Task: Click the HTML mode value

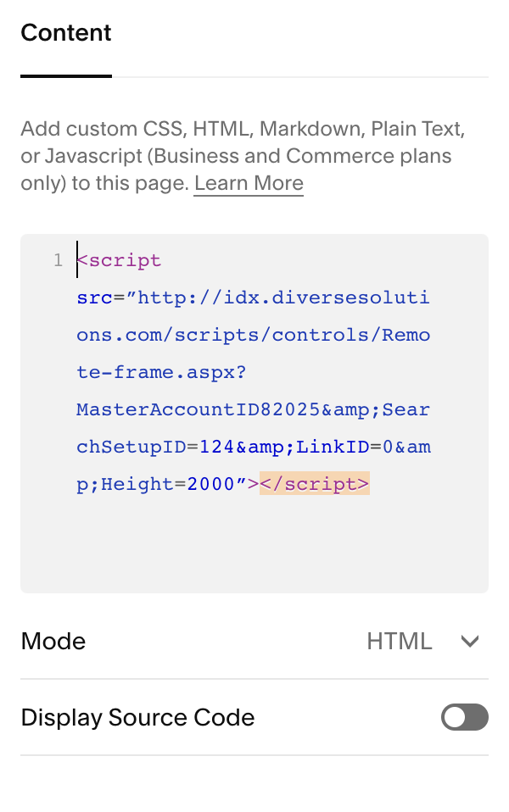Action: [399, 642]
